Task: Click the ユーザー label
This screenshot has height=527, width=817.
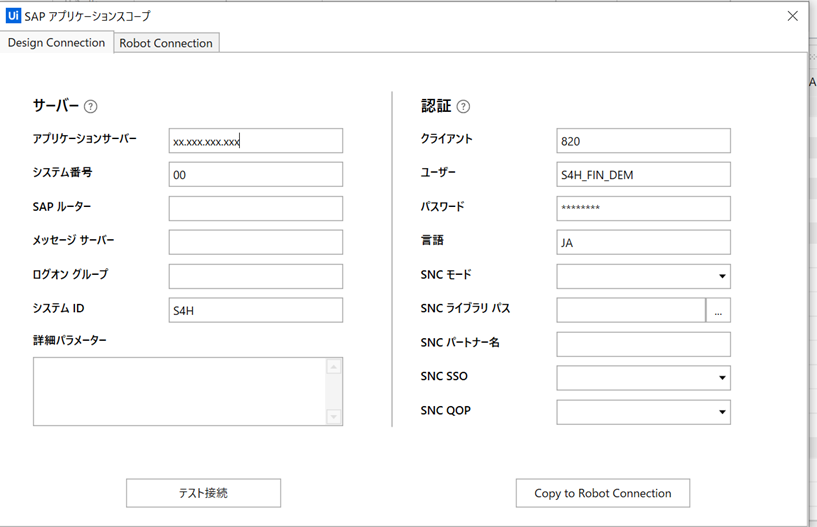Action: 438,173
